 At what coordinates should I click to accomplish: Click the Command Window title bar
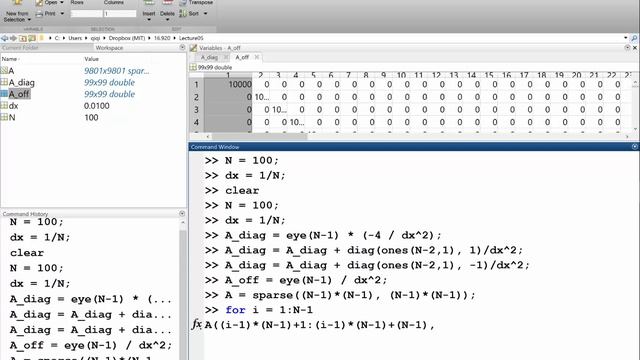(x=414, y=147)
